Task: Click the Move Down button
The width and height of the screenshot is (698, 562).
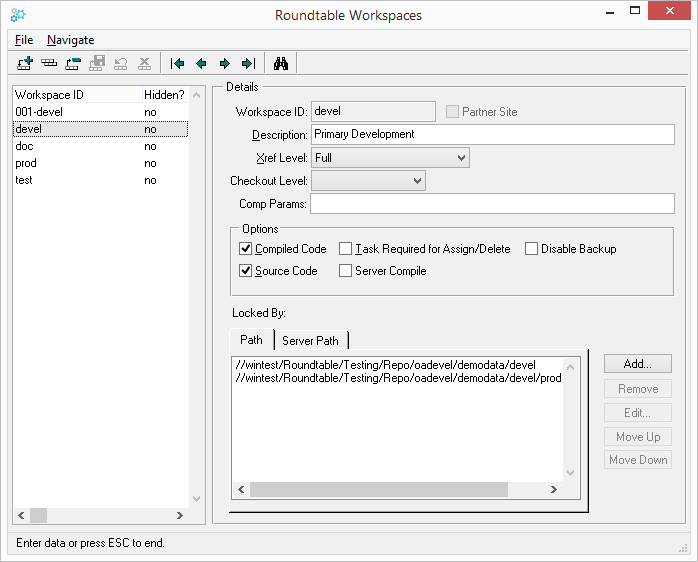Action: pos(637,460)
